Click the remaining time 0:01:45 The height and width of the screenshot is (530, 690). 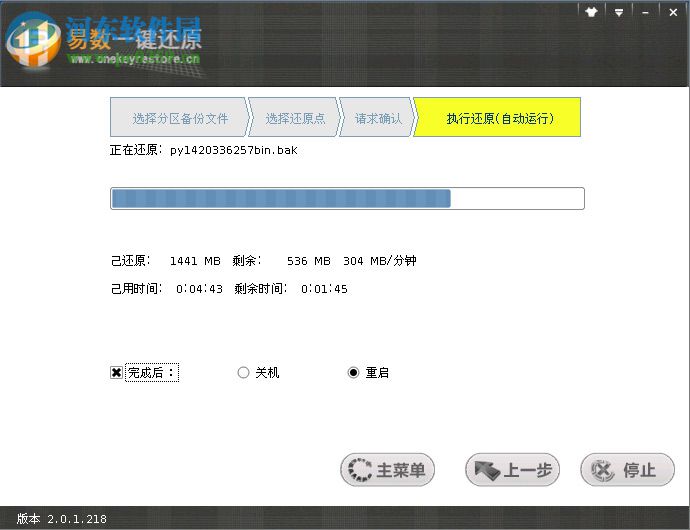click(x=324, y=289)
